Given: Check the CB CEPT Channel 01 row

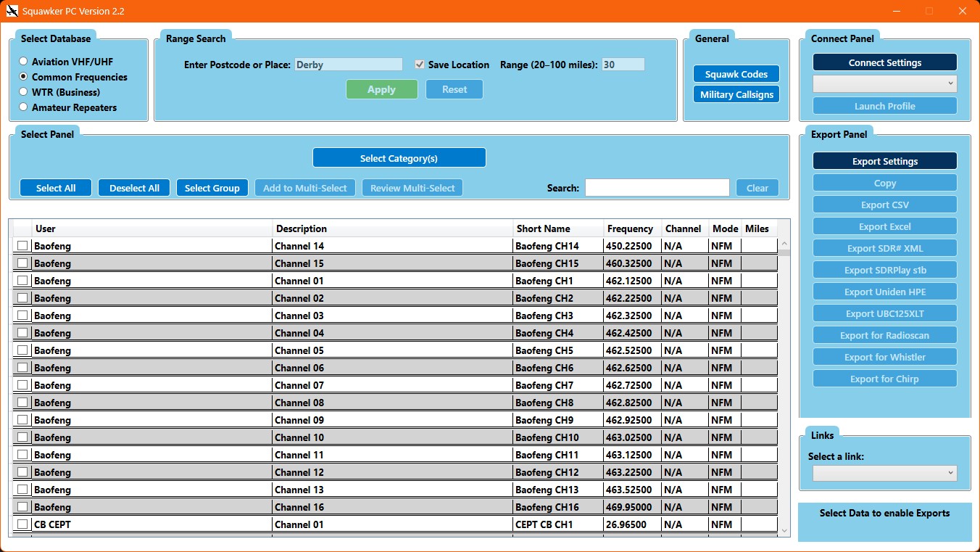Looking at the screenshot, I should [22, 524].
